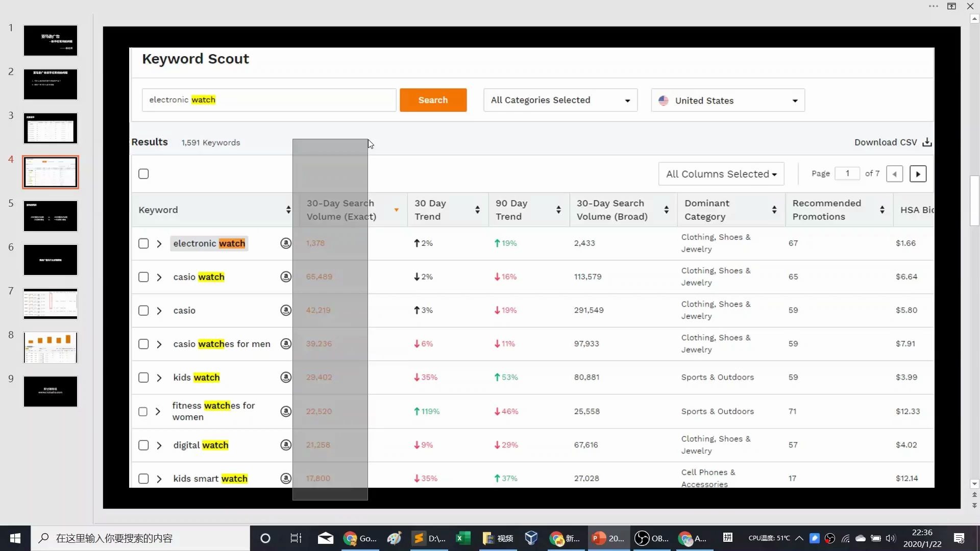Viewport: 980px width, 551px height.
Task: Sort by 90 Day Trend arrows
Action: [558, 210]
